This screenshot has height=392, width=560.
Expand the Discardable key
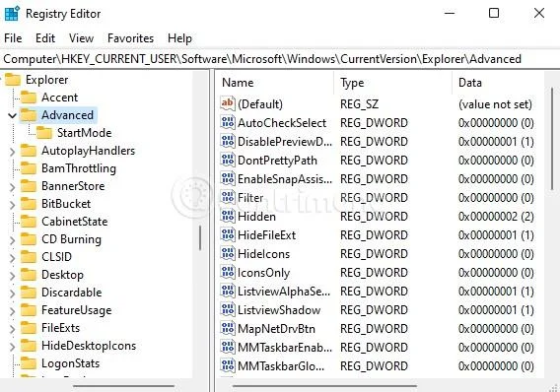(x=12, y=294)
